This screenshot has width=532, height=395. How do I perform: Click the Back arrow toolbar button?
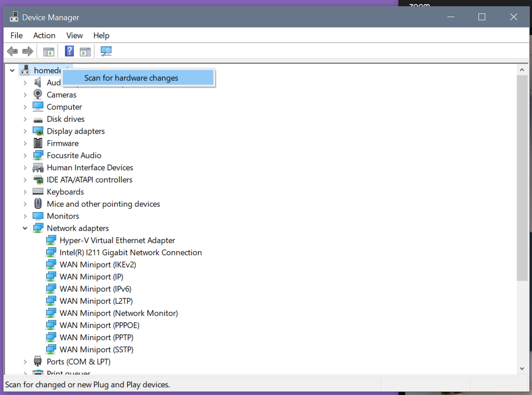(x=13, y=51)
